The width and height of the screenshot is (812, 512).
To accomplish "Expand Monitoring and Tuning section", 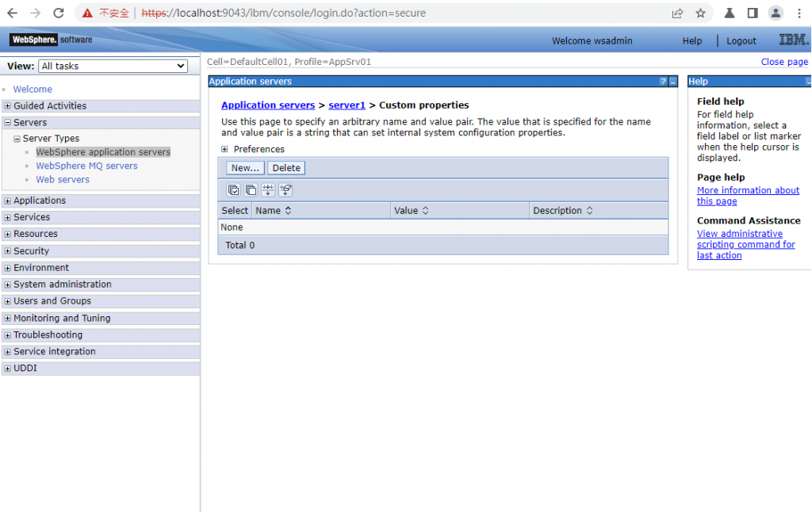I will pos(7,318).
